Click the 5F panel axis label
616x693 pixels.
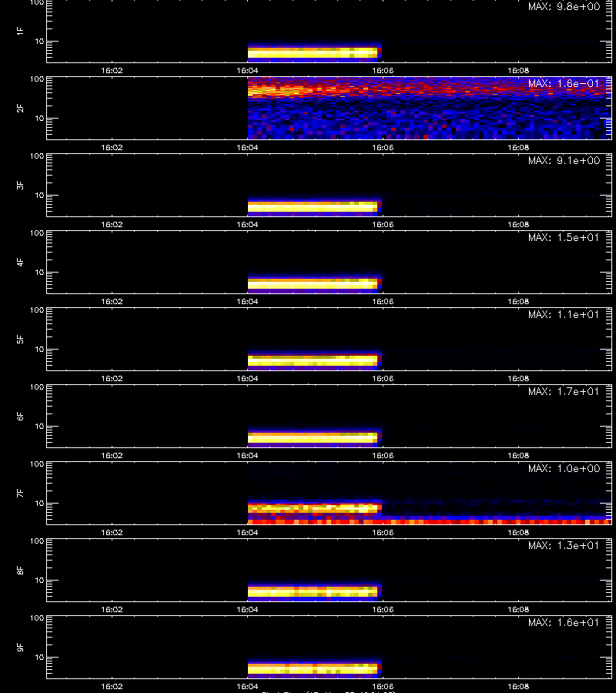tap(20, 339)
